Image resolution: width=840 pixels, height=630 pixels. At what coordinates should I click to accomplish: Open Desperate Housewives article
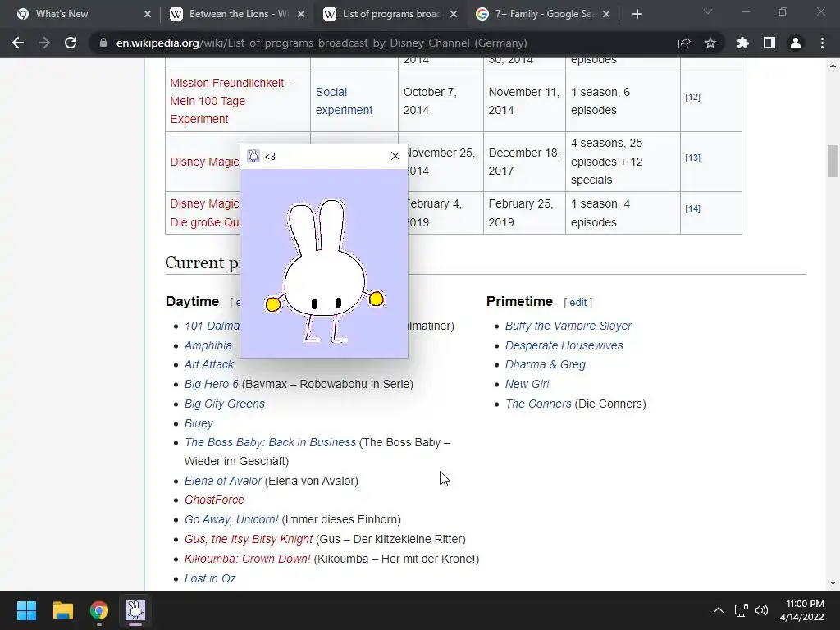click(x=564, y=345)
